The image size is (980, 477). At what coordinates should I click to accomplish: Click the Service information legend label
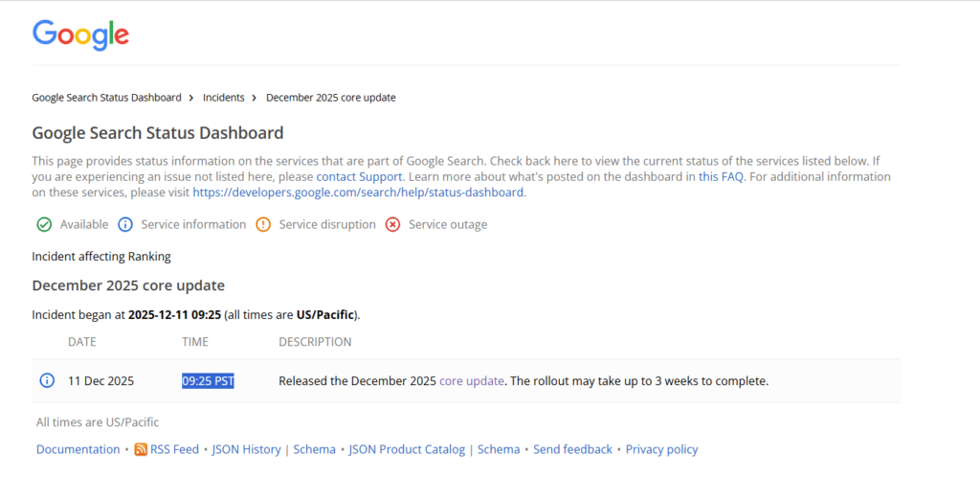point(193,224)
